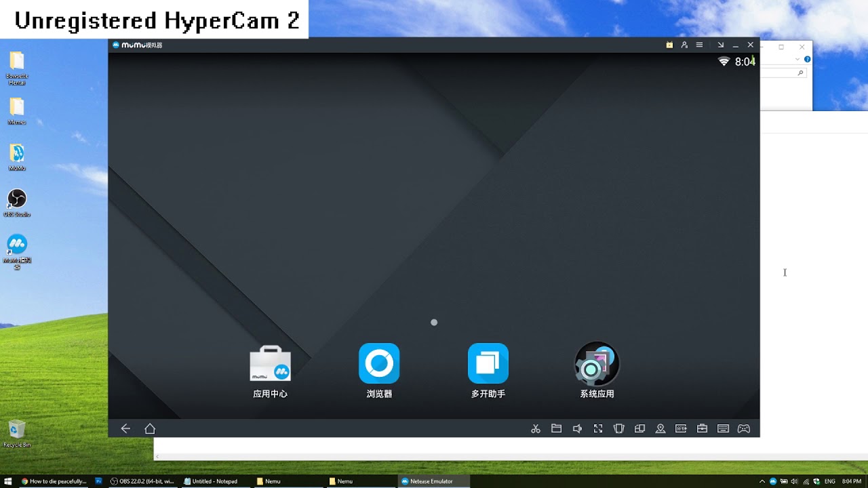Open the gamepad settings icon
This screenshot has height=488, width=868.
[744, 428]
